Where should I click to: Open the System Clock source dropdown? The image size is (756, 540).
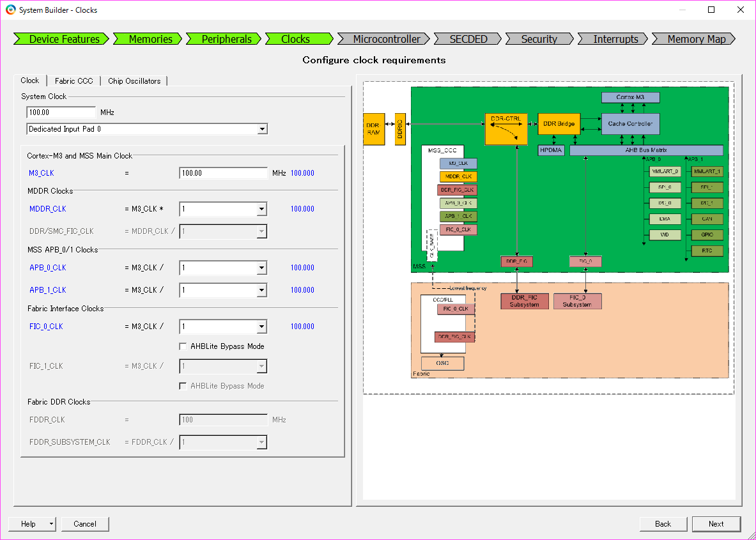tap(262, 128)
